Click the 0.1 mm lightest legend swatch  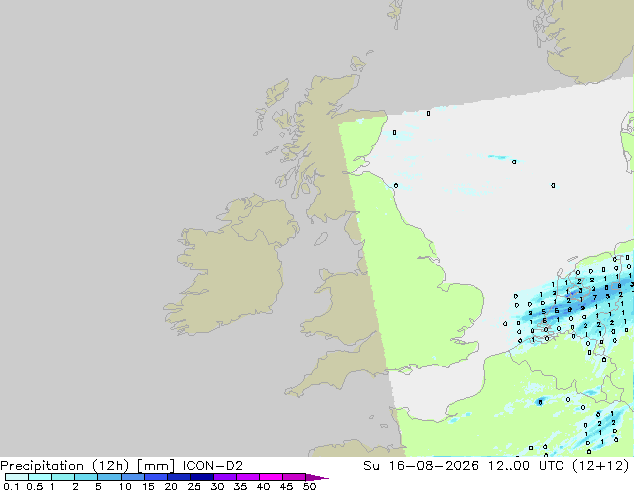click(x=17, y=477)
